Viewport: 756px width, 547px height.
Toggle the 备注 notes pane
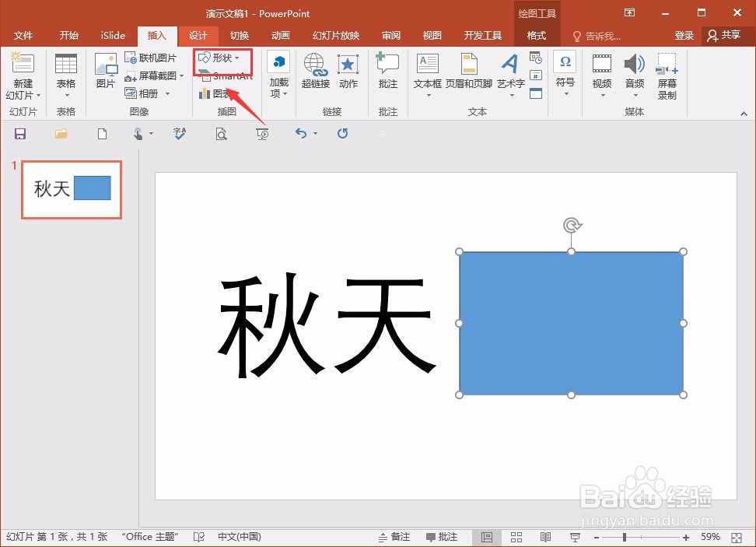395,536
